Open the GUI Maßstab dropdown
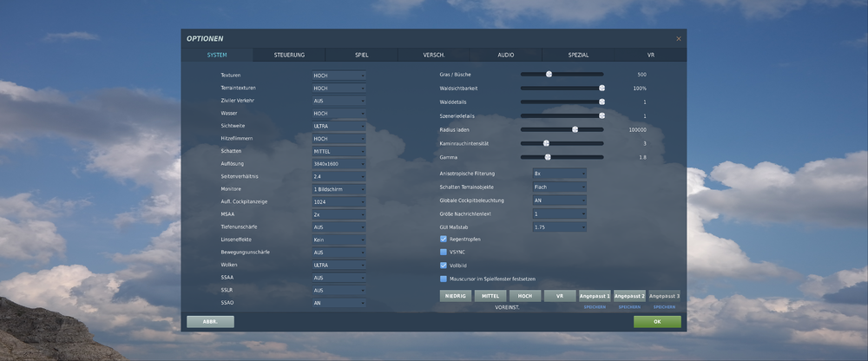Image resolution: width=868 pixels, height=361 pixels. click(x=560, y=227)
